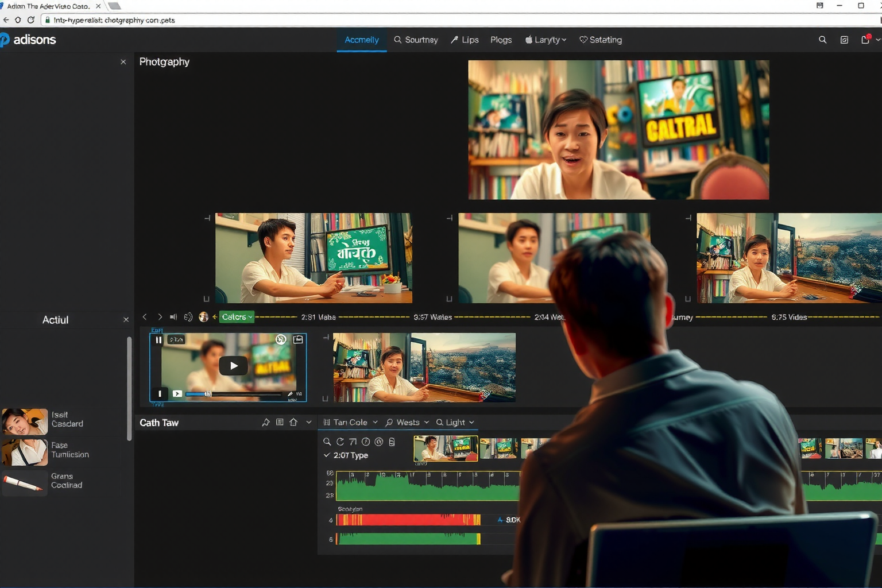Open the Light dropdown menu

click(x=455, y=423)
